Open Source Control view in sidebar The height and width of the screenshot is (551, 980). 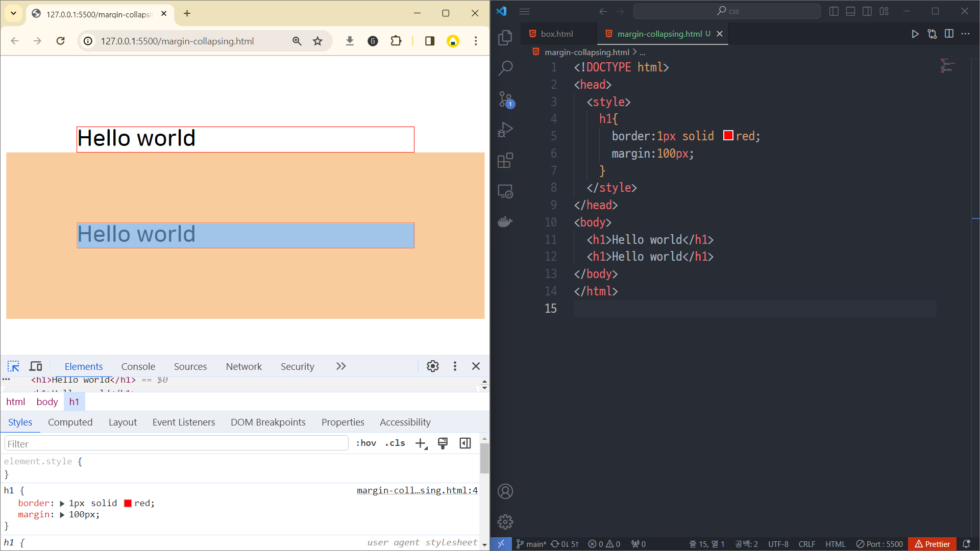tap(505, 99)
